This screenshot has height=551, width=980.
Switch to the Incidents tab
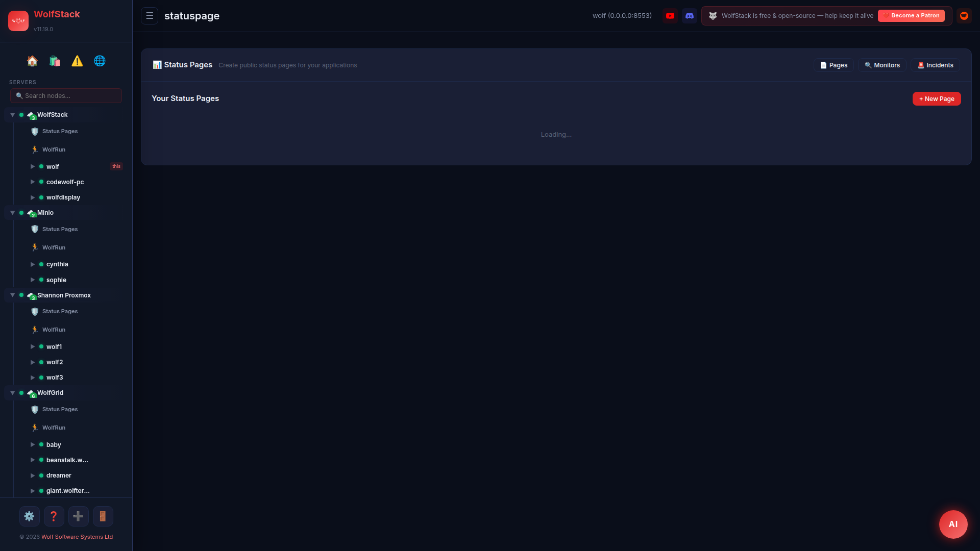pos(935,65)
